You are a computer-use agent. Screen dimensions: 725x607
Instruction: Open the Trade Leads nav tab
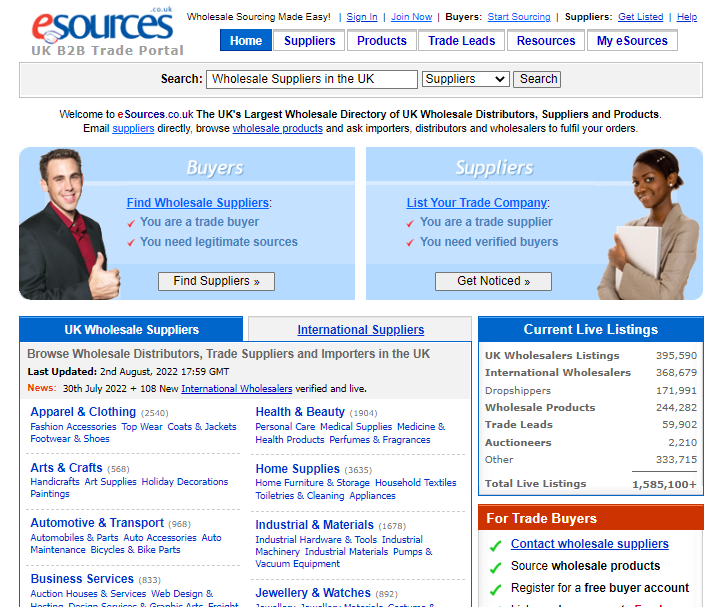[x=461, y=41]
